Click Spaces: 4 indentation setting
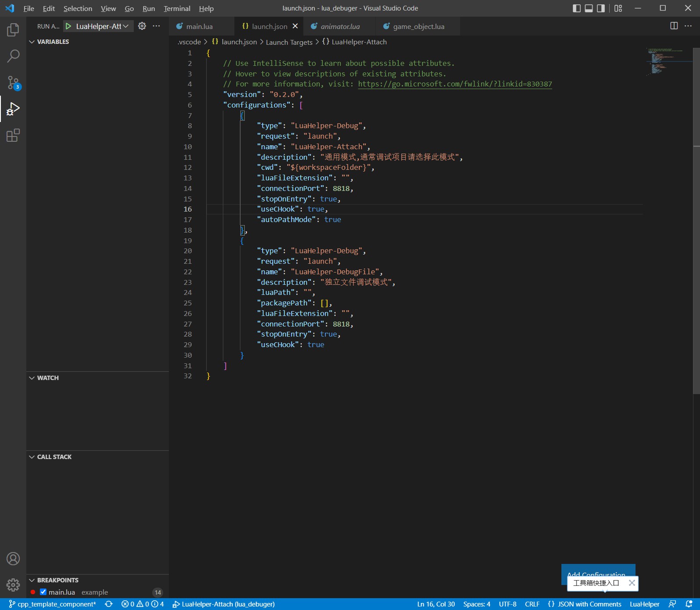Screen dimensions: 700x610 [477, 604]
